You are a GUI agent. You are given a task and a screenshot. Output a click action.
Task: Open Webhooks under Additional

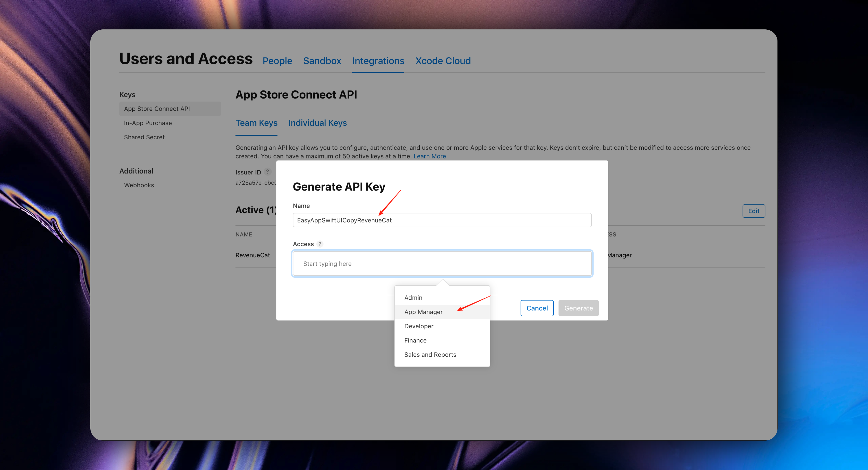pyautogui.click(x=139, y=185)
